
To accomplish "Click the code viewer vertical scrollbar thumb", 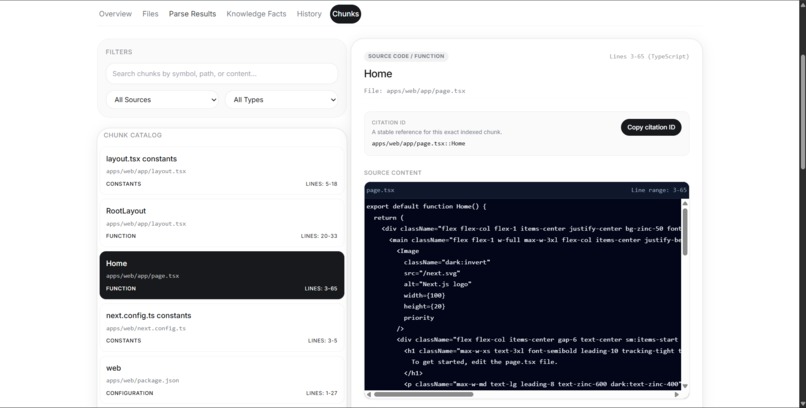I will pos(685,231).
